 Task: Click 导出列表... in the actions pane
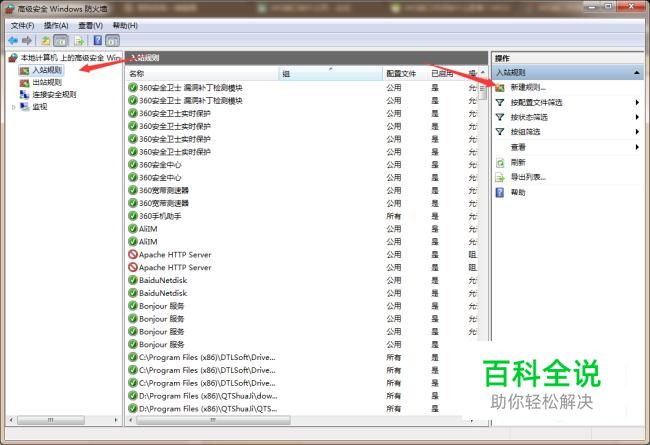pyautogui.click(x=528, y=177)
